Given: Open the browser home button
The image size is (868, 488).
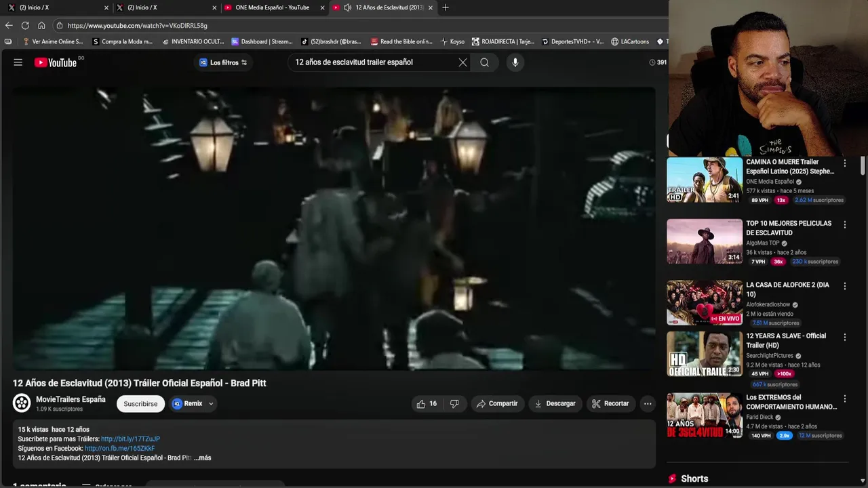Looking at the screenshot, I should coord(41,25).
